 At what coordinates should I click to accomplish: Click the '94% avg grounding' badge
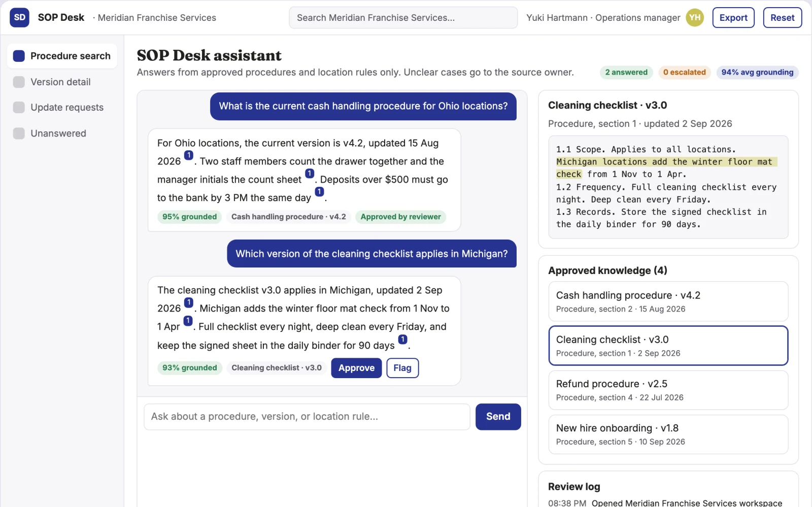point(757,72)
